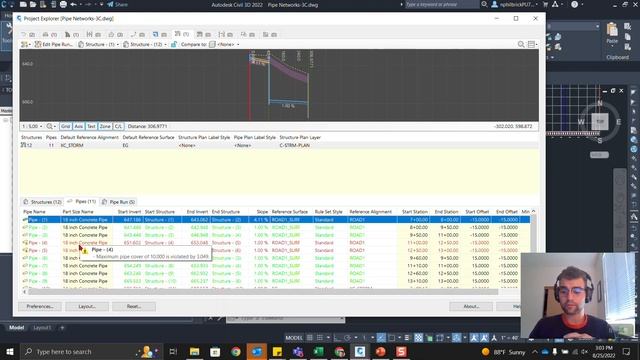This screenshot has height=360, width=640.
Task: Click the taskbar search box
Action: (x=91, y=351)
